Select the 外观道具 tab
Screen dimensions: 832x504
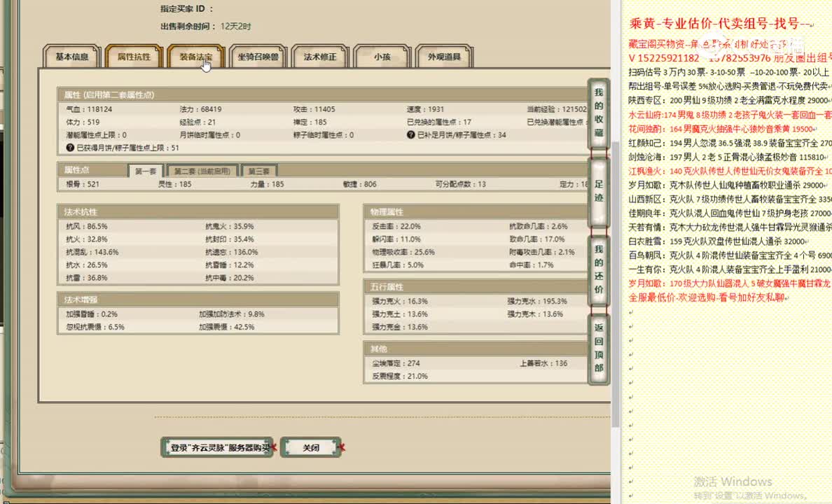click(x=444, y=56)
